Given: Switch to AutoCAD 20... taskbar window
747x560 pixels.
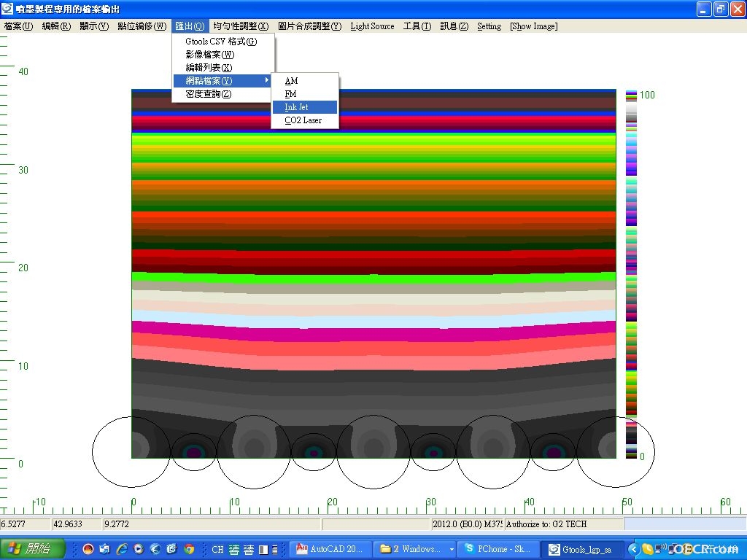Looking at the screenshot, I should (x=330, y=549).
